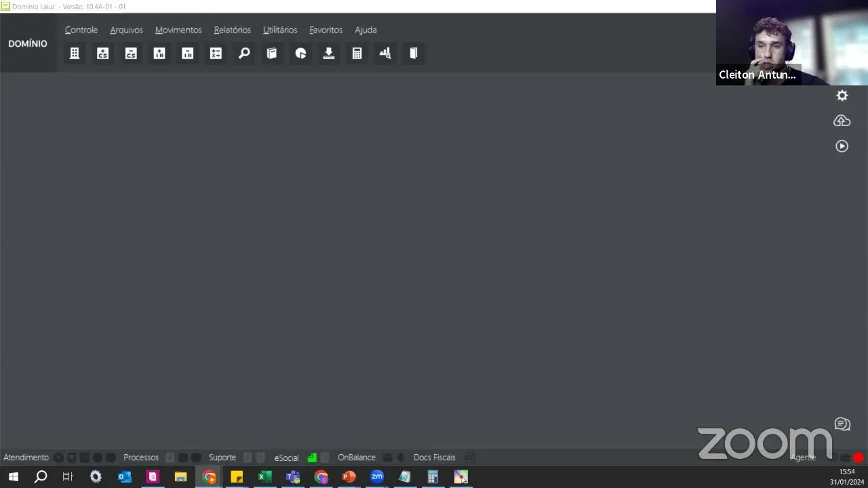Open Windows taskbar search

pos(41,477)
